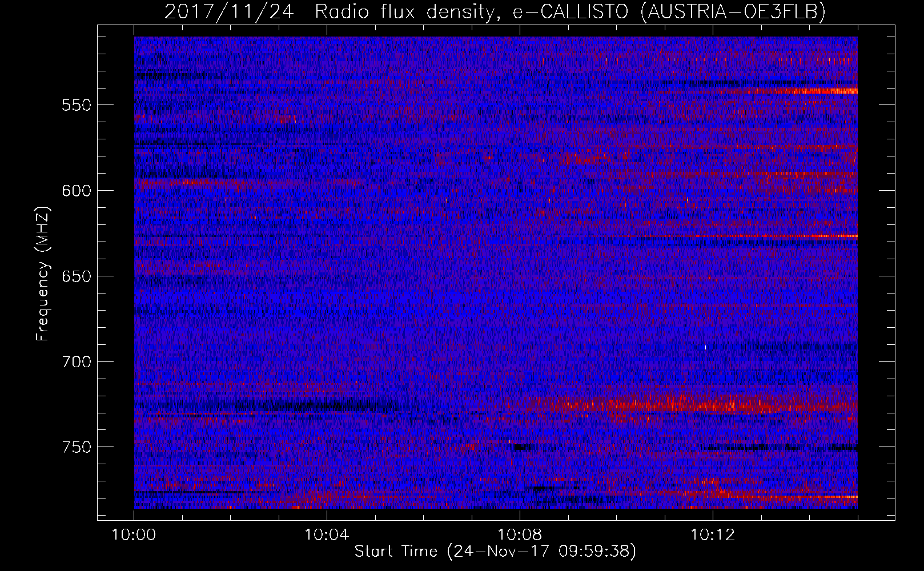Click the 10:04 time tick label
Image resolution: width=924 pixels, height=571 pixels.
point(327,535)
